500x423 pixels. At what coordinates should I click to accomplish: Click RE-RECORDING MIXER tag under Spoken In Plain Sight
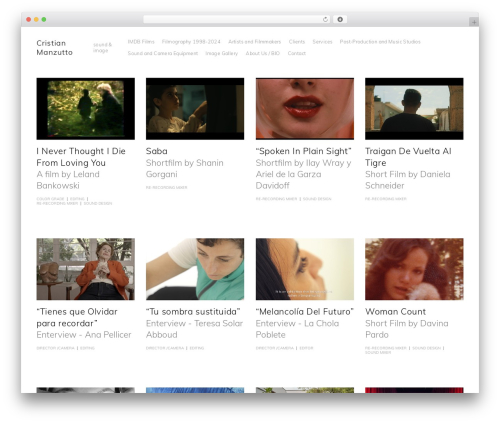point(276,199)
